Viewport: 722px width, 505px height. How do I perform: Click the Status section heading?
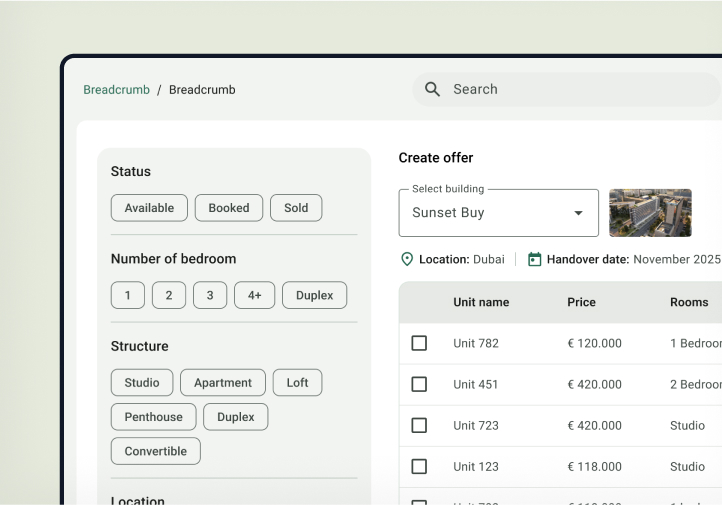pyautogui.click(x=131, y=172)
